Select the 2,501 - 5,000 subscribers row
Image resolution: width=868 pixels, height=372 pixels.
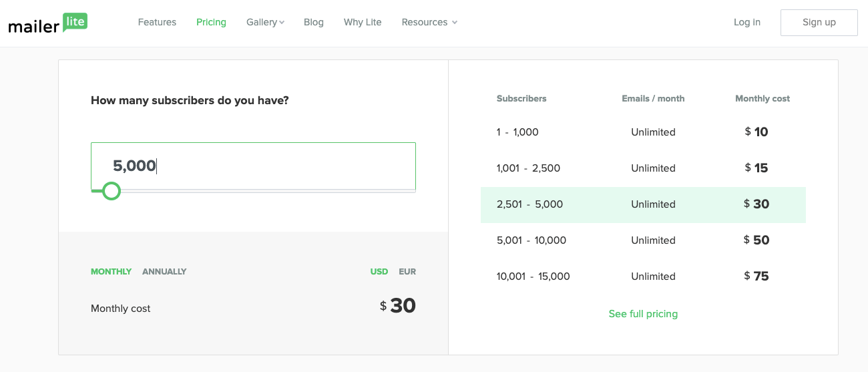[x=643, y=204]
